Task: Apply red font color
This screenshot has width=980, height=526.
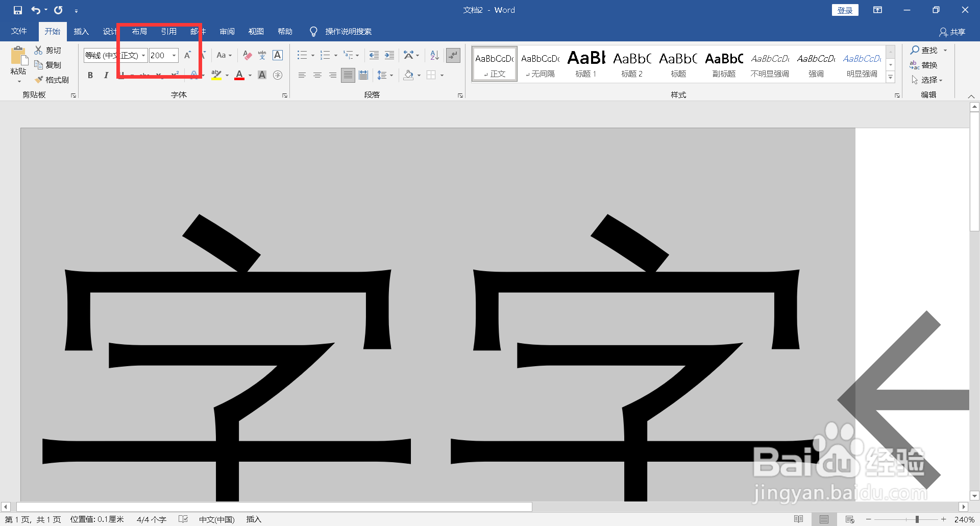Action: [x=239, y=75]
